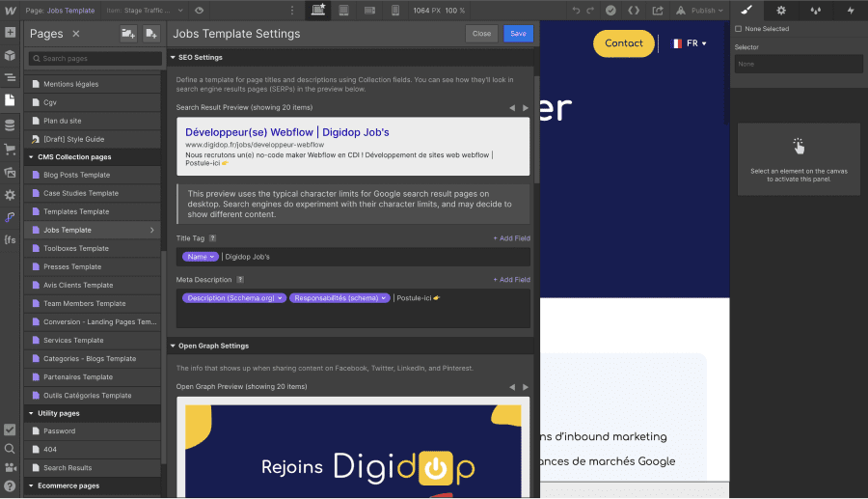Switch to the Style brush tab
Image resolution: width=868 pixels, height=499 pixels.
click(x=746, y=10)
